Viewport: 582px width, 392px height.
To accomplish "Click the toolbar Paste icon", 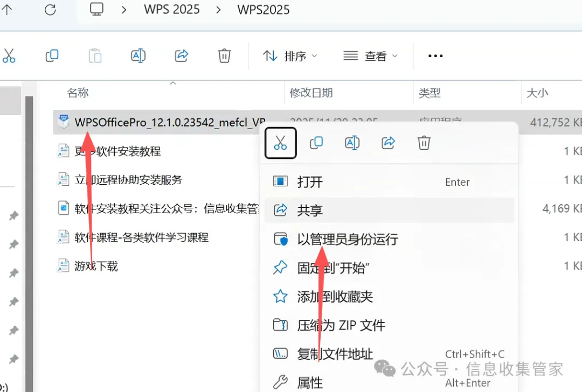I will 95,55.
